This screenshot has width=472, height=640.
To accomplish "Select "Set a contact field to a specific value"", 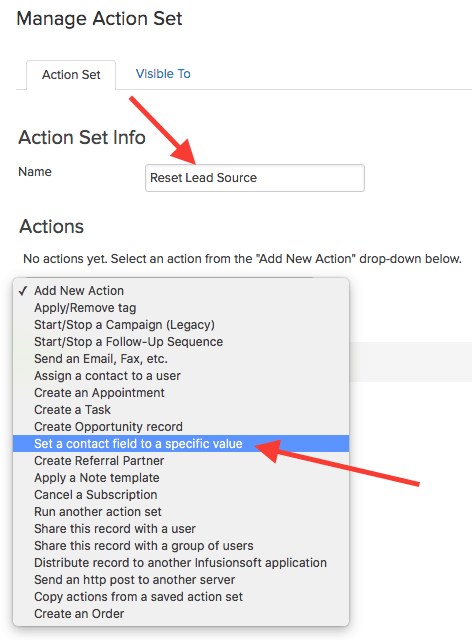I will tap(181, 444).
